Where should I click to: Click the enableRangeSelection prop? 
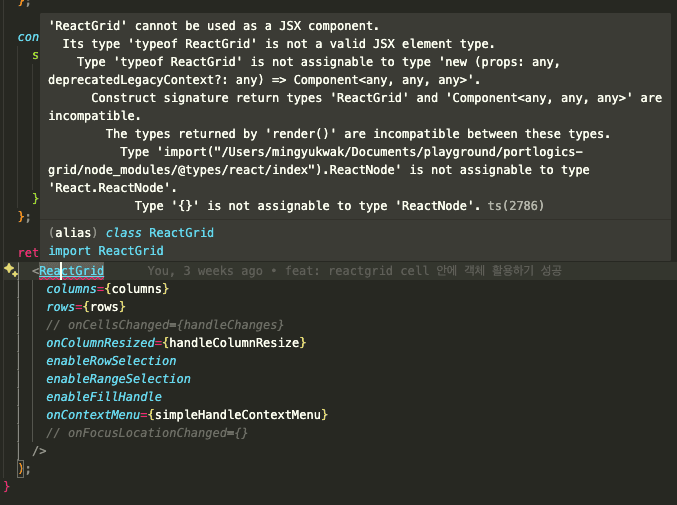pos(118,379)
